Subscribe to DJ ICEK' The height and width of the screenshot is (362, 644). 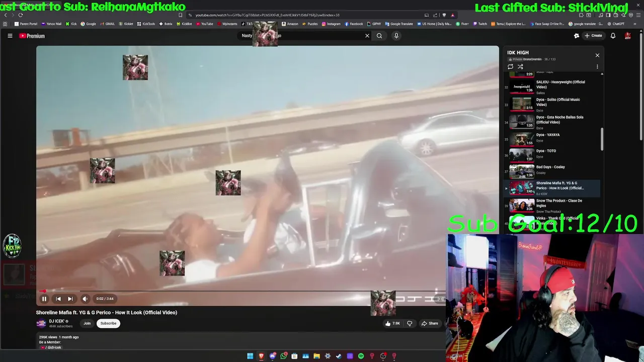pos(108,323)
